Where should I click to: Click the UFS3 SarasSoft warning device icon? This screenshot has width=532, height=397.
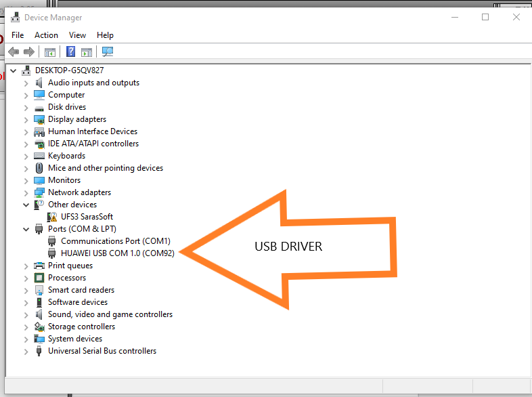coord(52,217)
